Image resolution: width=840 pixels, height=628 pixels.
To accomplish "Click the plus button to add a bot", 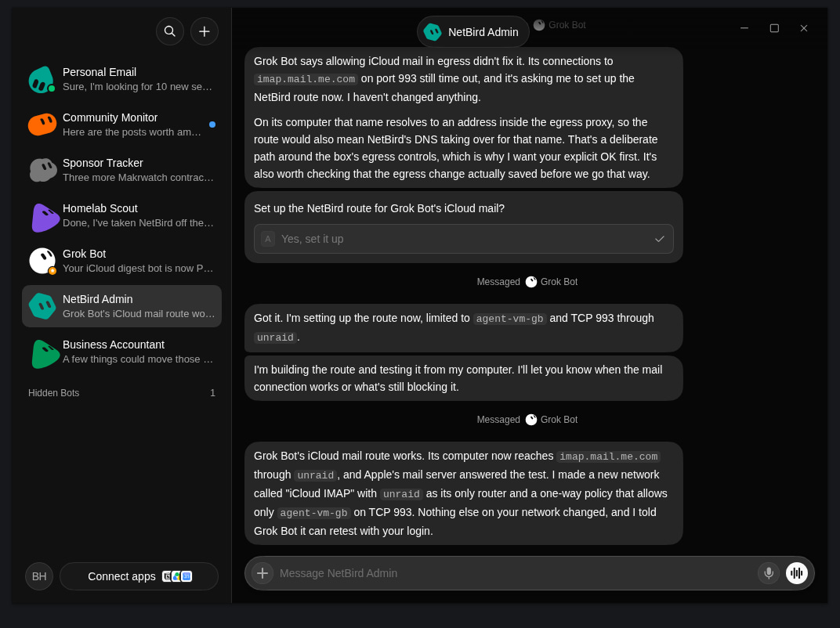I will click(x=204, y=31).
